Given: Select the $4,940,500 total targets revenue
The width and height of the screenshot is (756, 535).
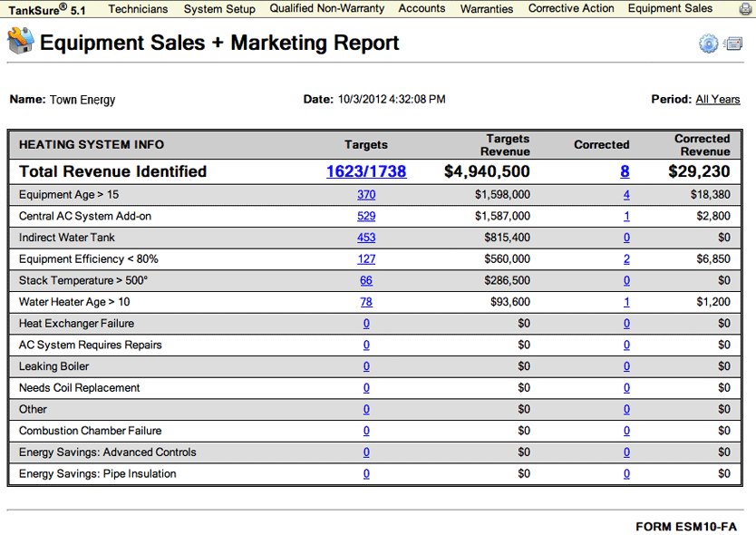Looking at the screenshot, I should coord(487,171).
